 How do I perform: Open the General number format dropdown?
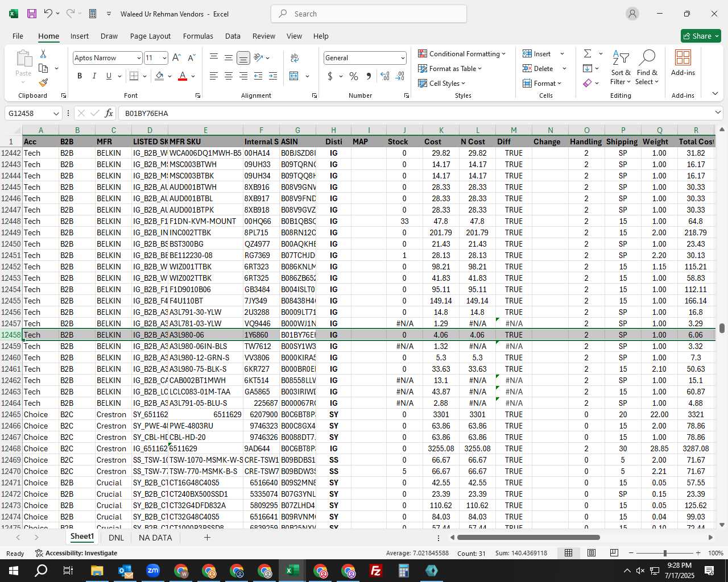[403, 58]
